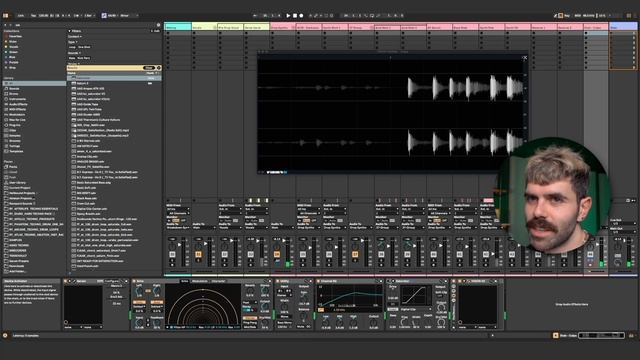Select the Loop type filter tag
This screenshot has height=360, width=640.
pyautogui.click(x=72, y=47)
